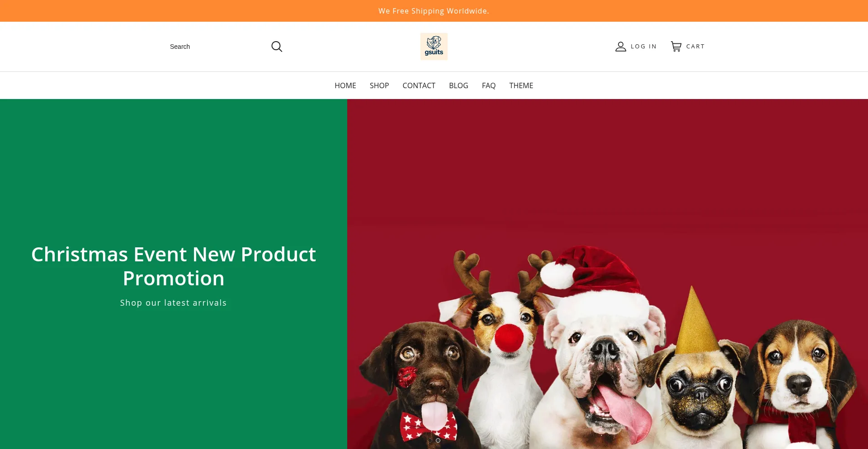Viewport: 868px width, 449px height.
Task: Go to the CONTACT page
Action: pos(419,85)
